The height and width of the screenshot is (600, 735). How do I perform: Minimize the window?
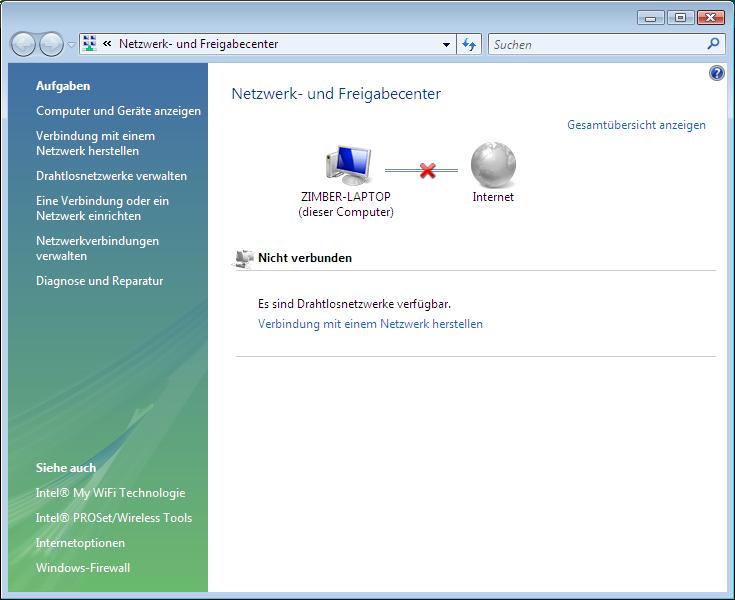coord(651,18)
